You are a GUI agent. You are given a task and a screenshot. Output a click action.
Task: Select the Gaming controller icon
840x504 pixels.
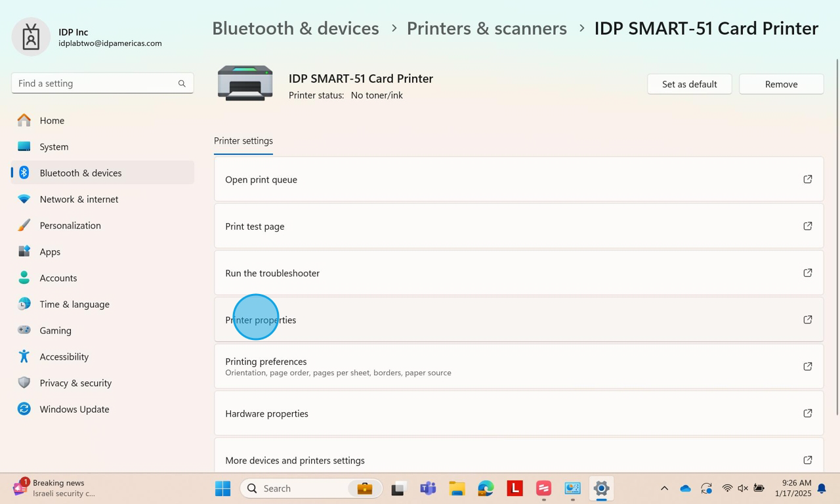[x=24, y=330]
